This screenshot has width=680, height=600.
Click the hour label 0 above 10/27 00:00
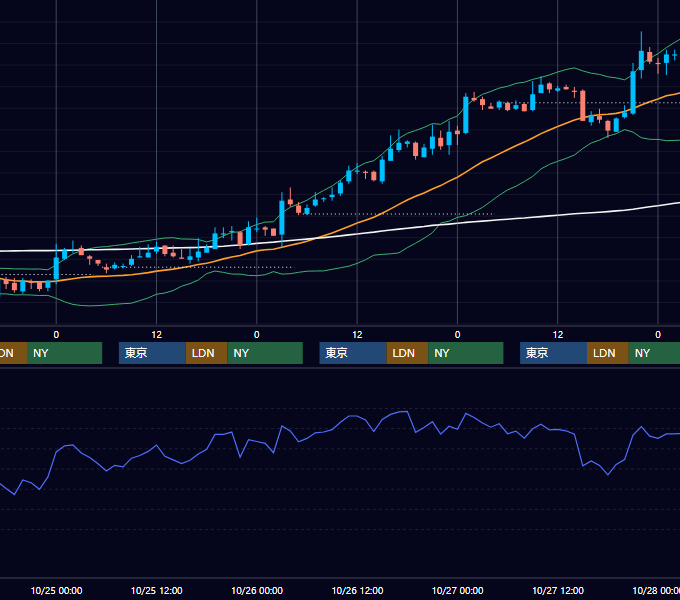point(458,335)
